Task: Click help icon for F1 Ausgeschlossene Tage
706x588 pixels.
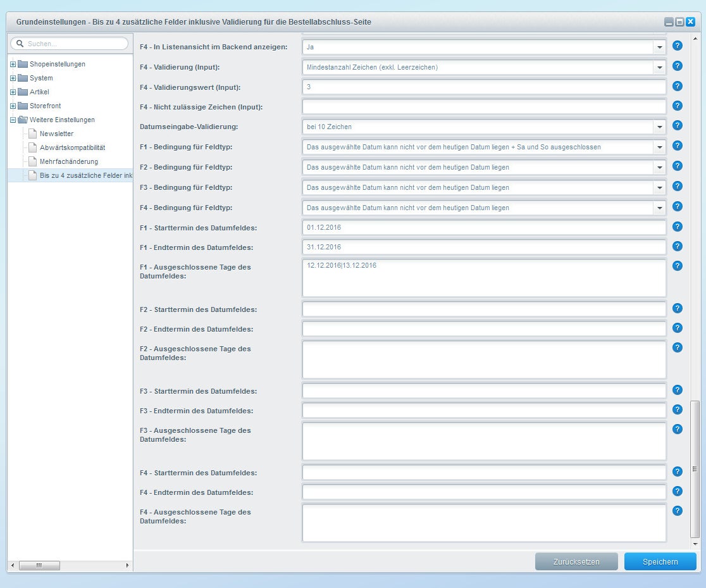Action: 677,266
